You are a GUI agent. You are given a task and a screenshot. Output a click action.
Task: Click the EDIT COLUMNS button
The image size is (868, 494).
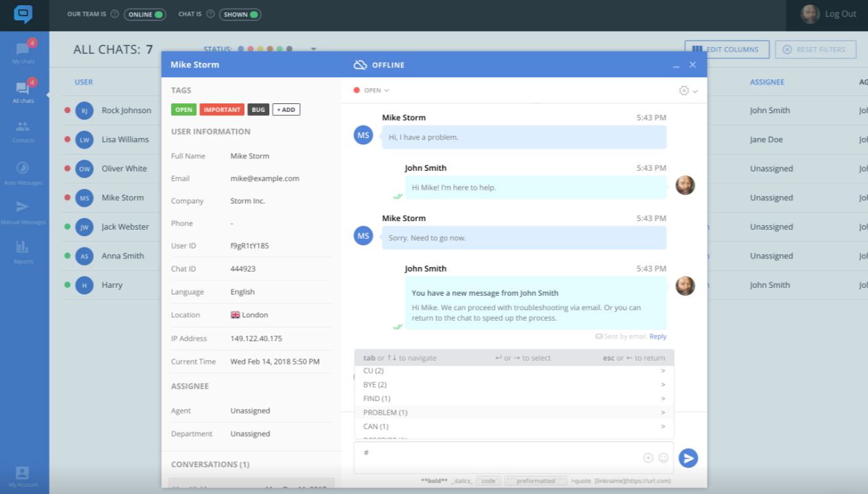[727, 49]
